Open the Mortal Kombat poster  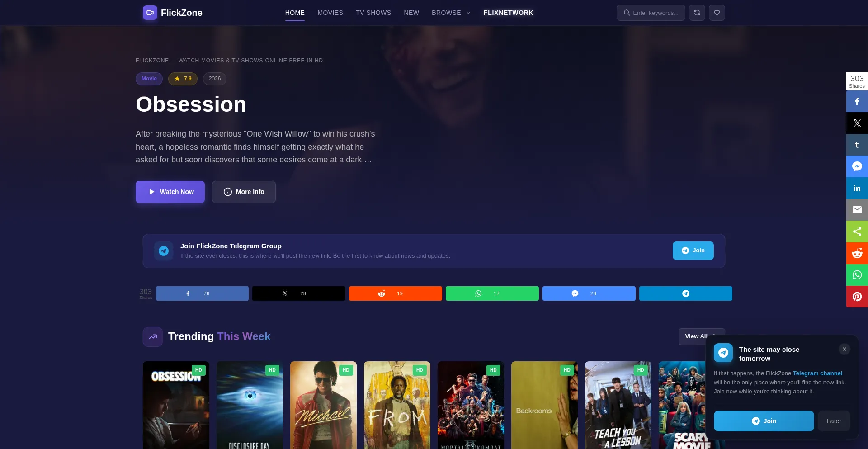(471, 405)
